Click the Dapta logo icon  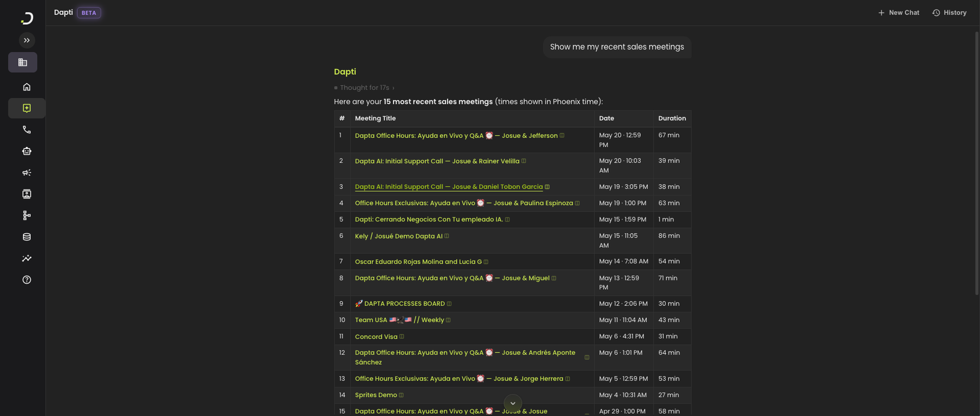click(27, 18)
